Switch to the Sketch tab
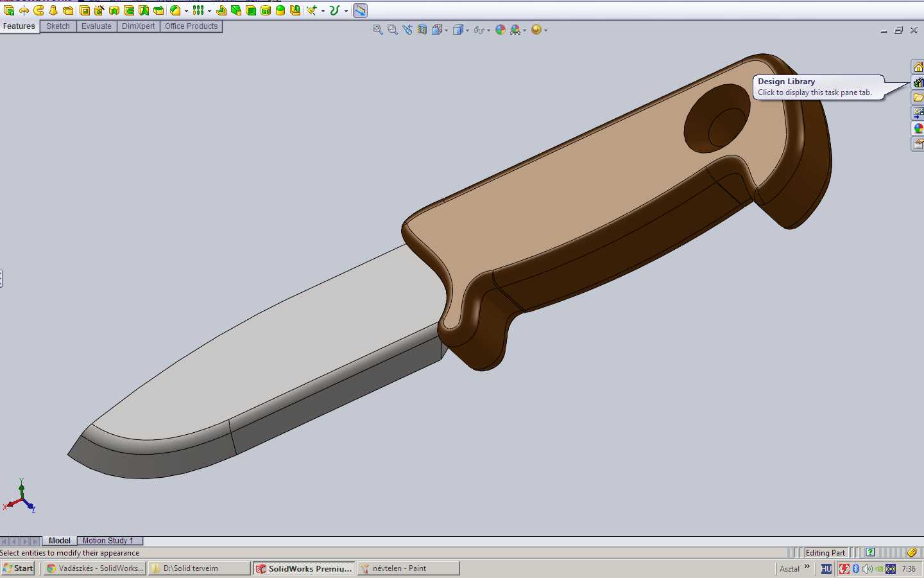The height and width of the screenshot is (578, 924). point(58,26)
